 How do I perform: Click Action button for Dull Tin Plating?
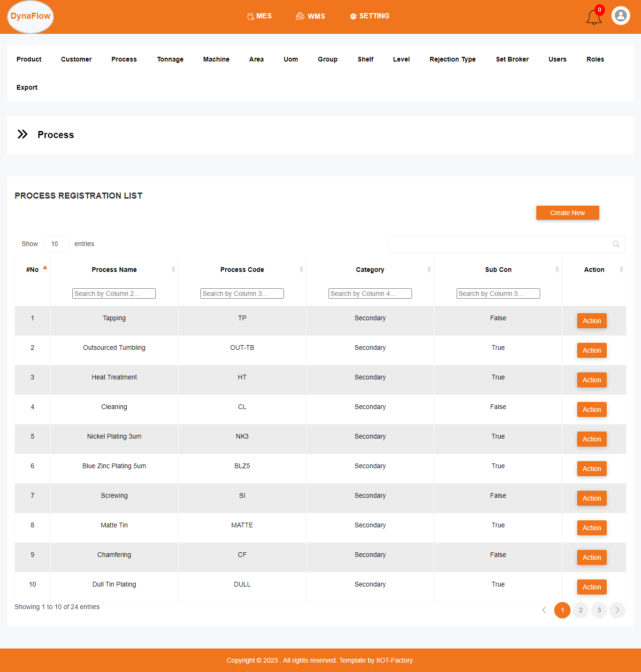point(592,587)
